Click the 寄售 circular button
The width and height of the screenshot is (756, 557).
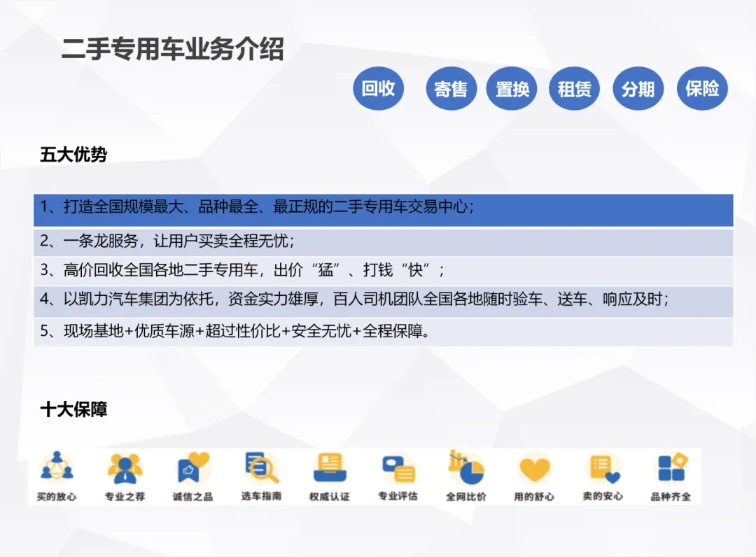(451, 89)
